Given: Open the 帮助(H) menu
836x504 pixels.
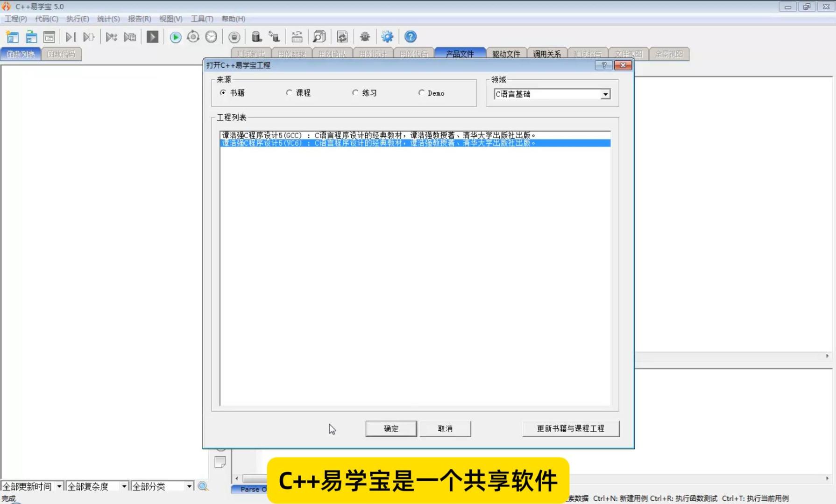Looking at the screenshot, I should click(233, 19).
